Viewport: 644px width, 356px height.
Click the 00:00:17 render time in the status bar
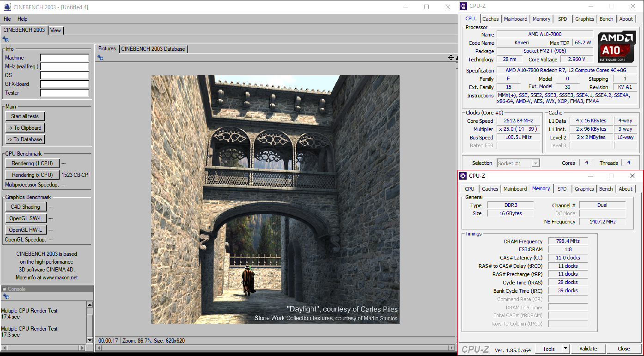tap(108, 341)
